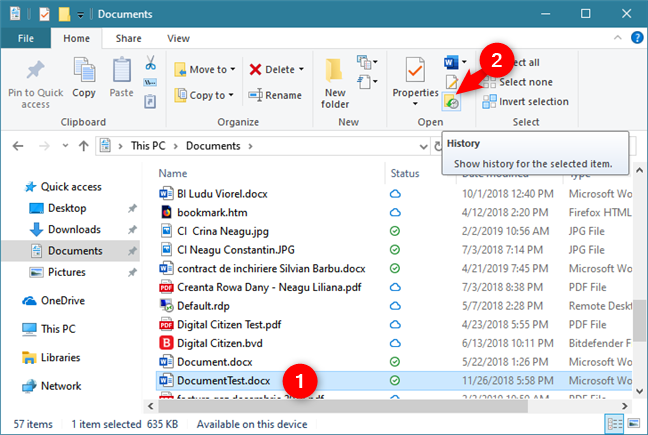648x435 pixels.
Task: Open the Customize Quick Access Toolbar dropdown
Action: 81,15
